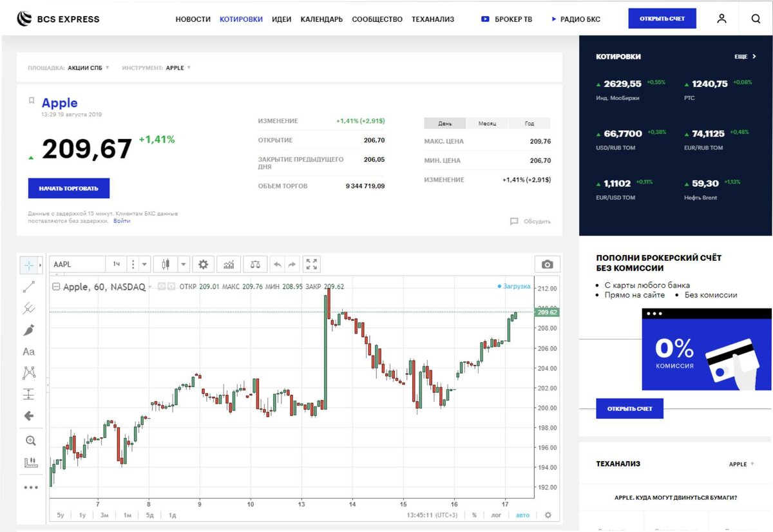Open article Apple. Куда могут двинуться бумаги?
This screenshot has width=773, height=532.
click(676, 497)
